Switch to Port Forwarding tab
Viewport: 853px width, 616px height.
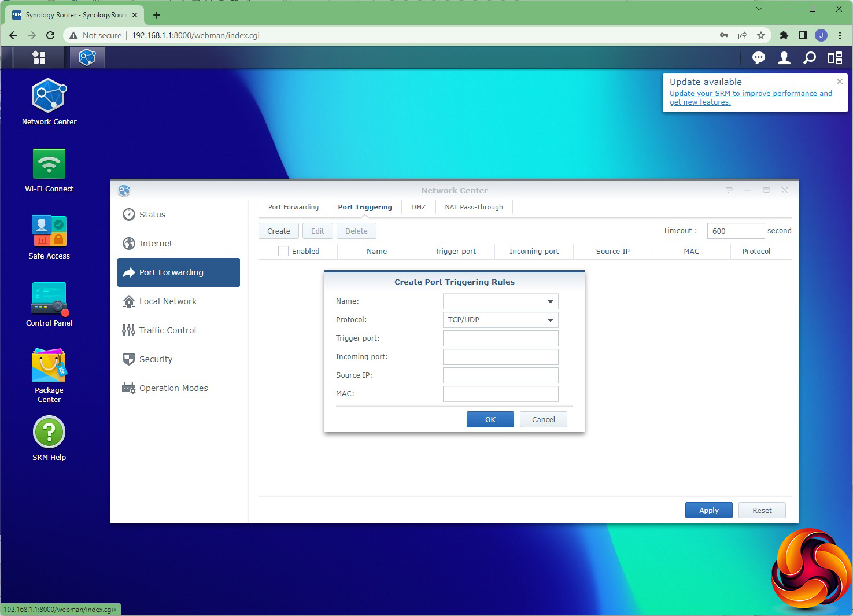pos(293,207)
